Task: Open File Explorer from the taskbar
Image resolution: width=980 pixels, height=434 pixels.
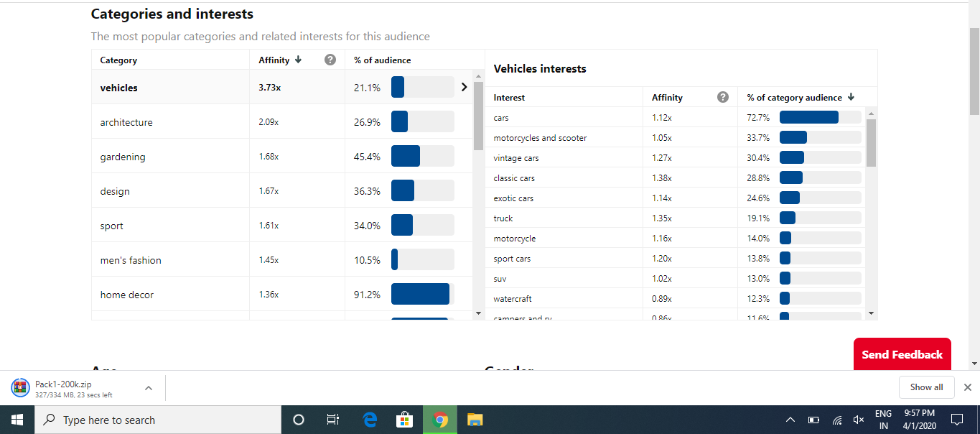Action: click(475, 420)
